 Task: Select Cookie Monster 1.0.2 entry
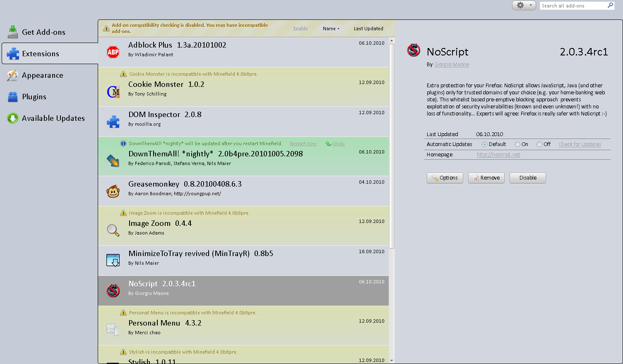[243, 87]
